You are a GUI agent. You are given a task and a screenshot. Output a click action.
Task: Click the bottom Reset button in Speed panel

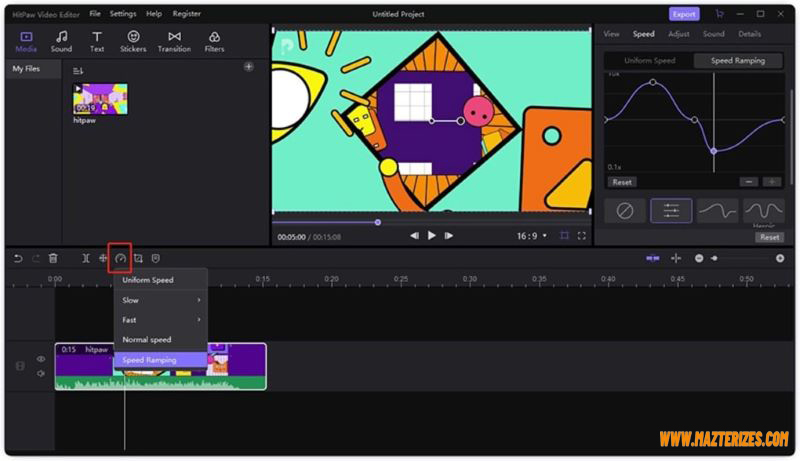click(769, 237)
